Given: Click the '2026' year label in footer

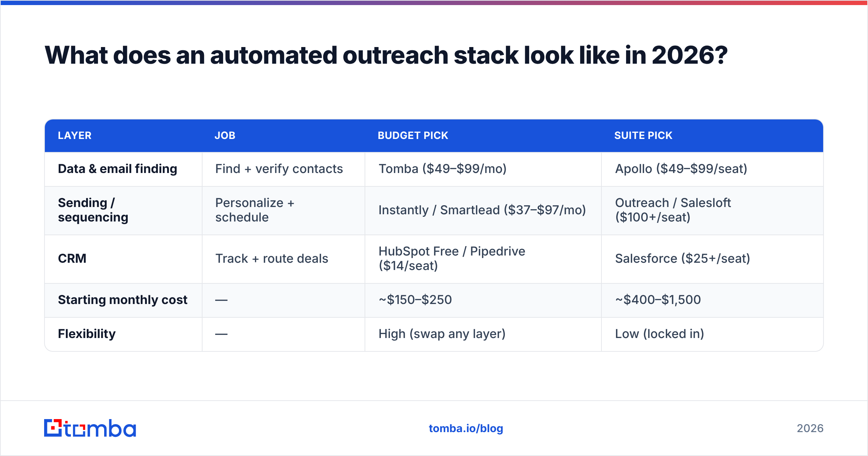Looking at the screenshot, I should coord(810,428).
